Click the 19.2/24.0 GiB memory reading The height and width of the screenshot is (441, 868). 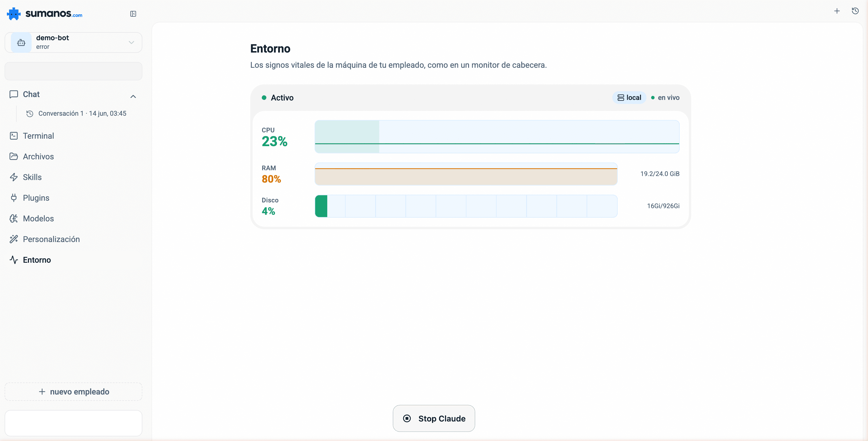click(x=660, y=174)
